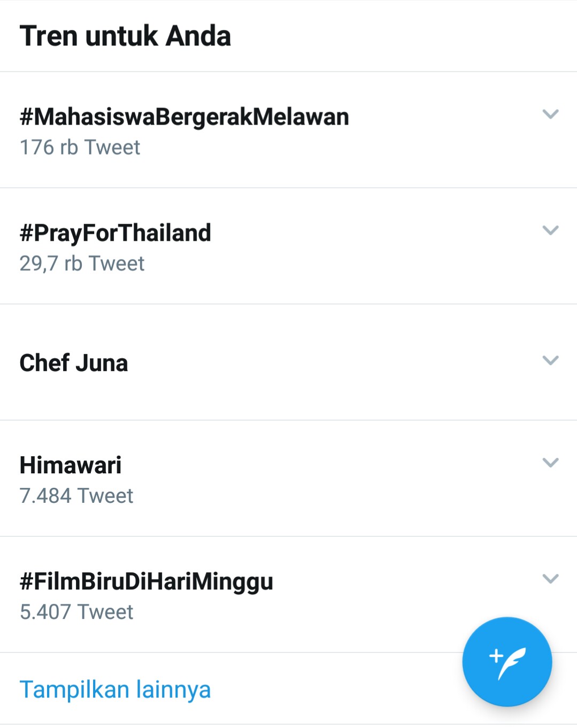577x728 pixels.
Task: Open dropdown arrow next to Himawari
Action: [550, 462]
